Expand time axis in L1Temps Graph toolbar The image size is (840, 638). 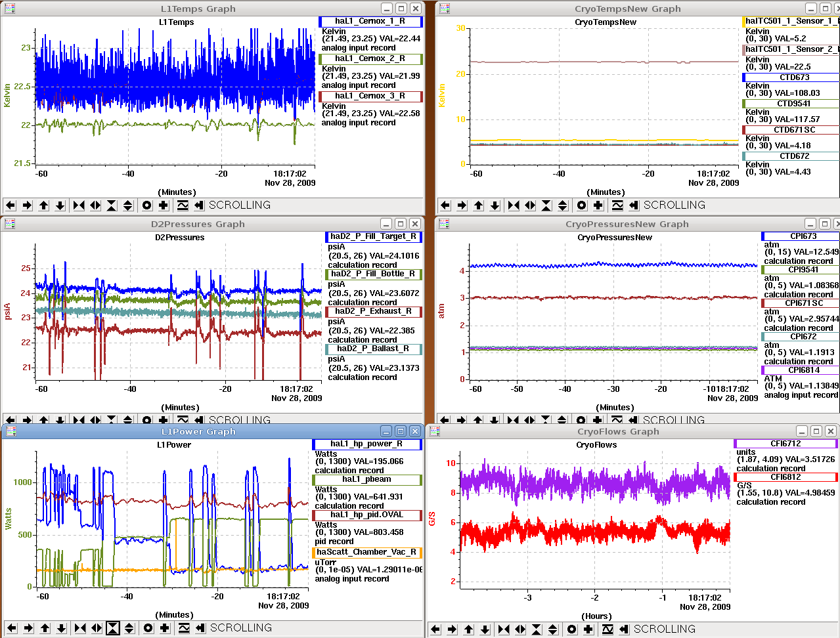[x=95, y=205]
